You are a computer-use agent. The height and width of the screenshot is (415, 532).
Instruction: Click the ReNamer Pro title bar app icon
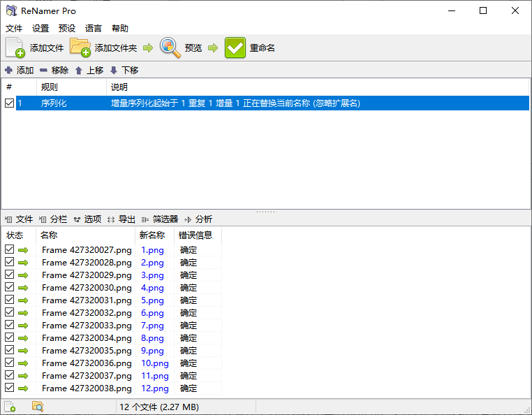[12, 11]
